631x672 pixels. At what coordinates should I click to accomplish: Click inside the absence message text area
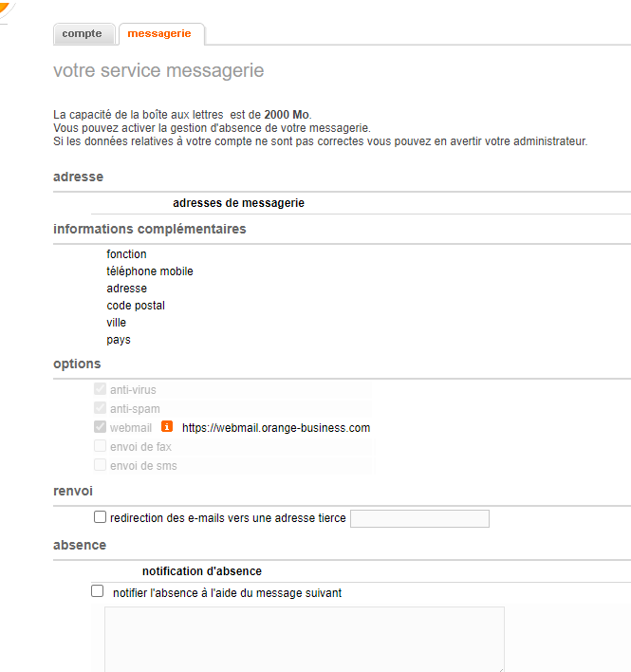304,638
